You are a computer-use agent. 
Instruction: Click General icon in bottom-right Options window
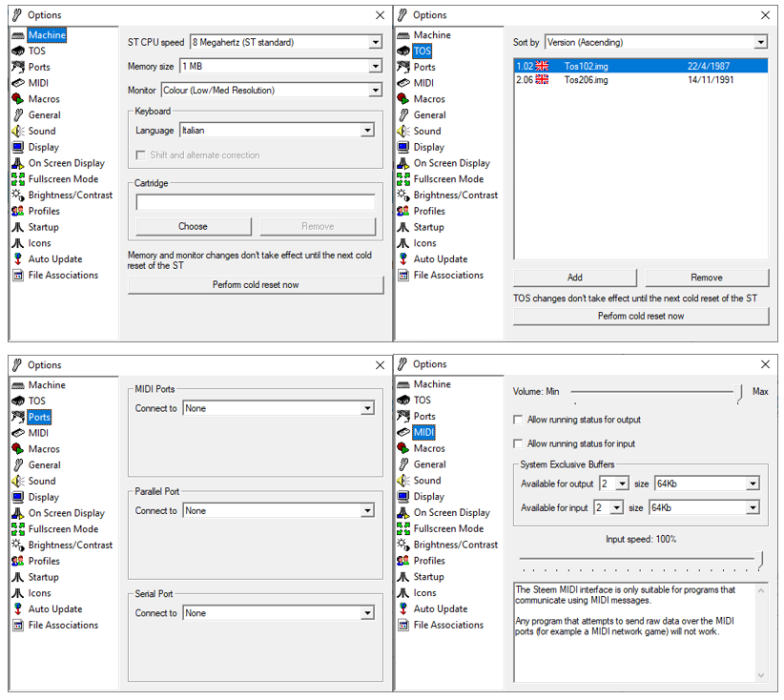click(403, 464)
